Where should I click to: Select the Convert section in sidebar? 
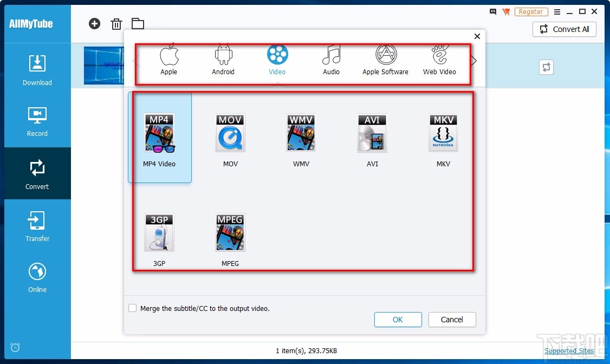(x=37, y=173)
